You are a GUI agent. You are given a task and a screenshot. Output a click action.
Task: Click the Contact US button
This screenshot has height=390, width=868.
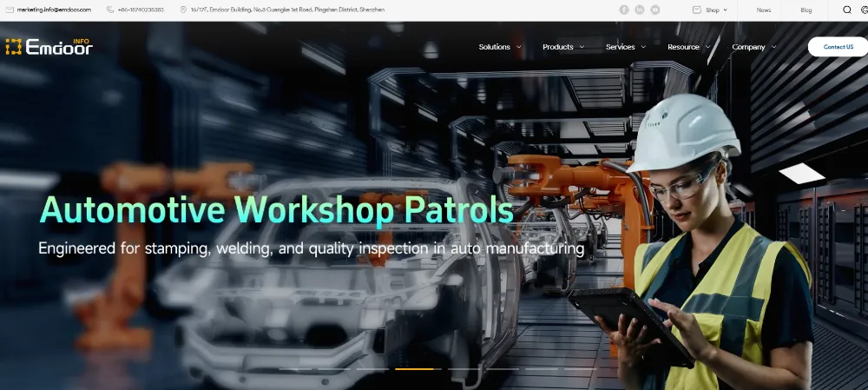(838, 47)
